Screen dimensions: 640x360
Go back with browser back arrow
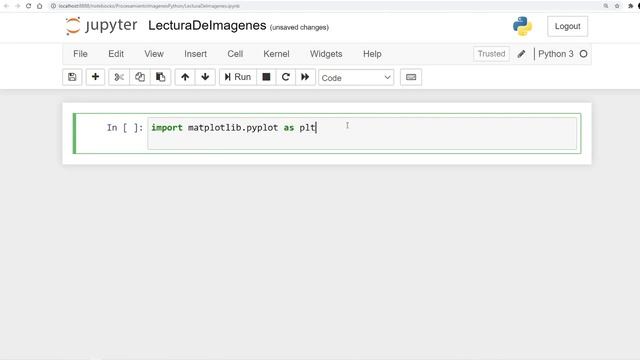point(6,6)
